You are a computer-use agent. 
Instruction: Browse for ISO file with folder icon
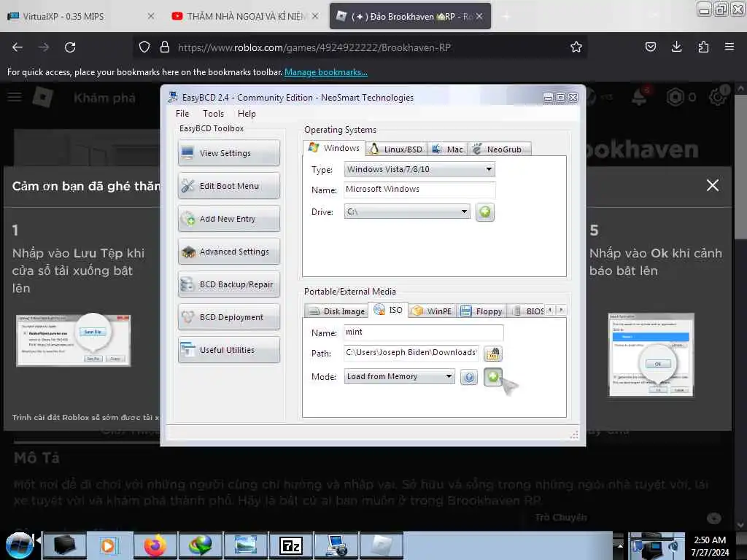click(x=493, y=354)
